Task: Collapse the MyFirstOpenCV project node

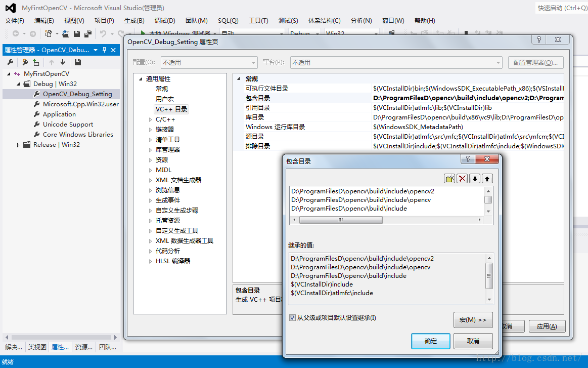Action: 9,73
